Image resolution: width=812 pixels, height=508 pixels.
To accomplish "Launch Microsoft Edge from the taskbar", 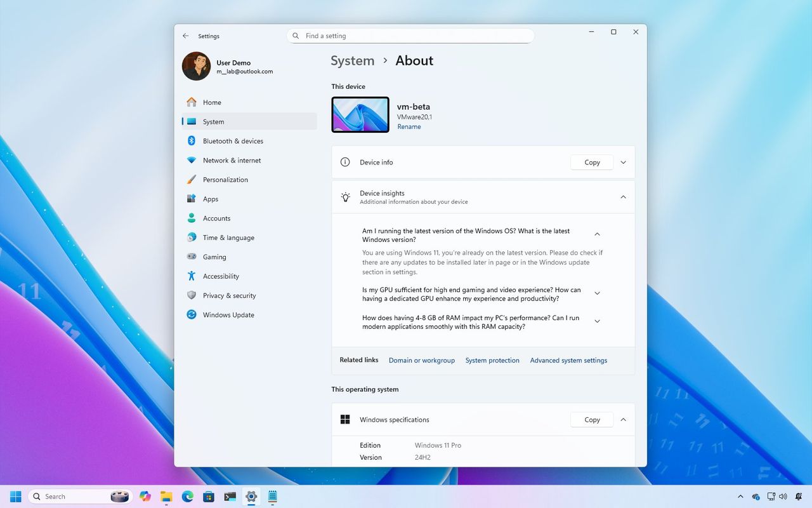I will (187, 497).
